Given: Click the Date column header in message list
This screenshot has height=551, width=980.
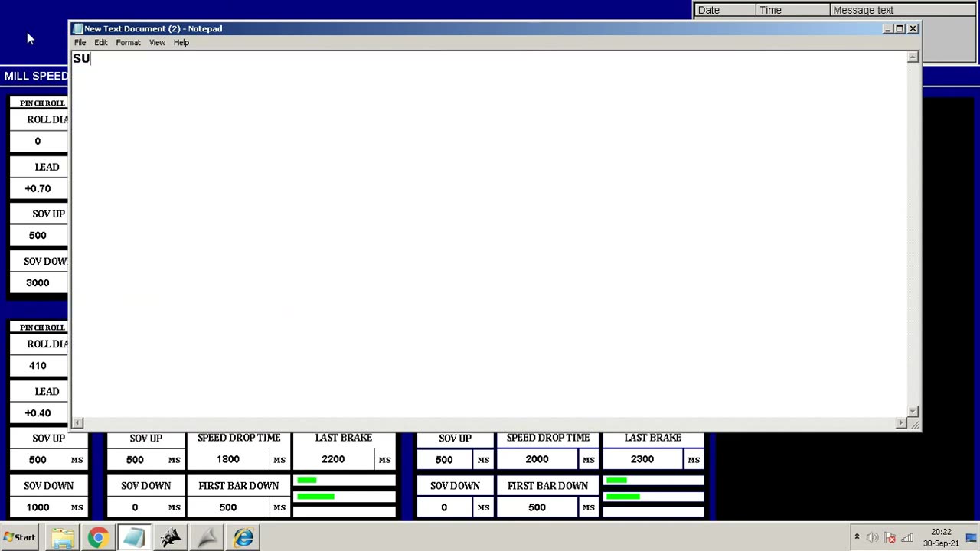Looking at the screenshot, I should pos(725,10).
